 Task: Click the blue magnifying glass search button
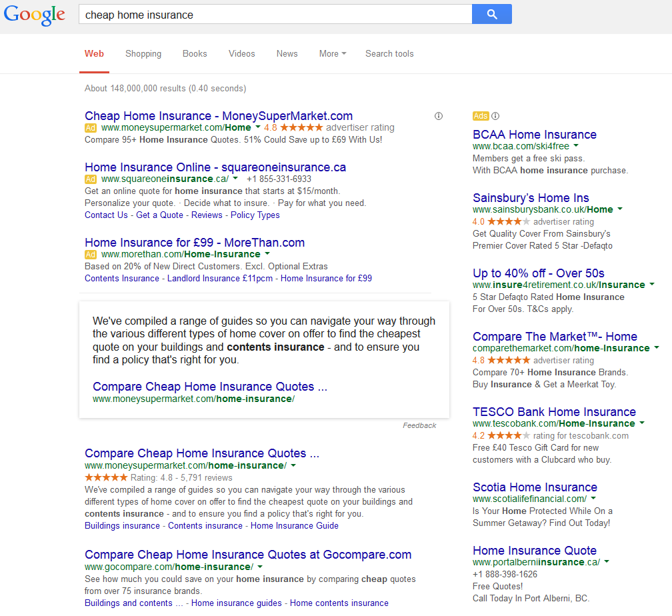(491, 14)
